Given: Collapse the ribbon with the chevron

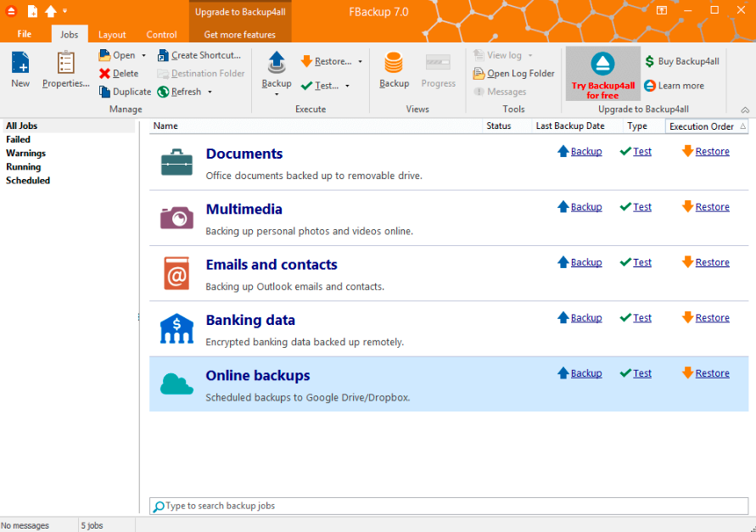Looking at the screenshot, I should 745,110.
